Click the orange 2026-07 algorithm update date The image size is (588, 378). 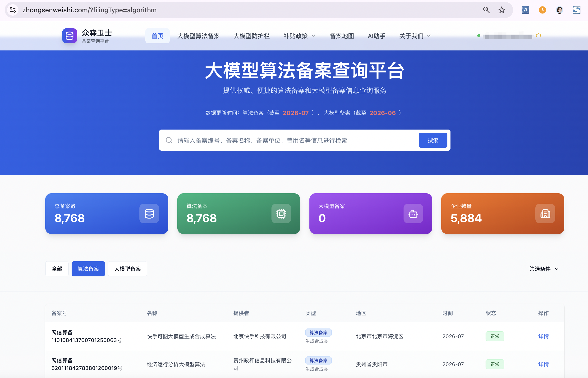click(x=296, y=113)
